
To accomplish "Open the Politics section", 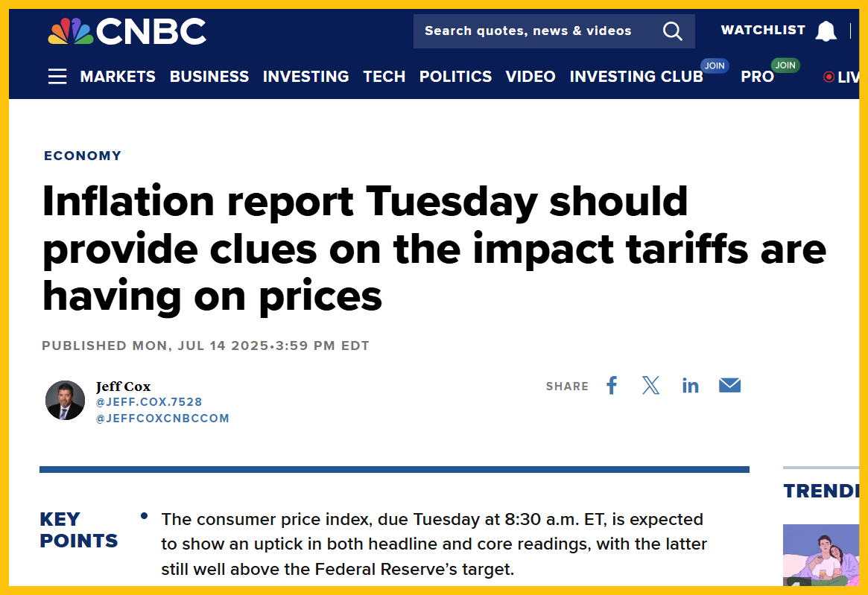I will pos(455,77).
